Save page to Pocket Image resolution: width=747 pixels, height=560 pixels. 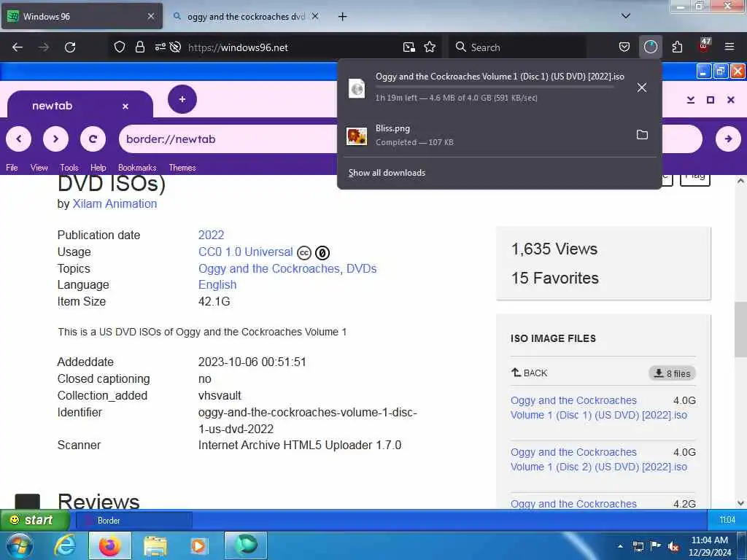[x=624, y=47]
